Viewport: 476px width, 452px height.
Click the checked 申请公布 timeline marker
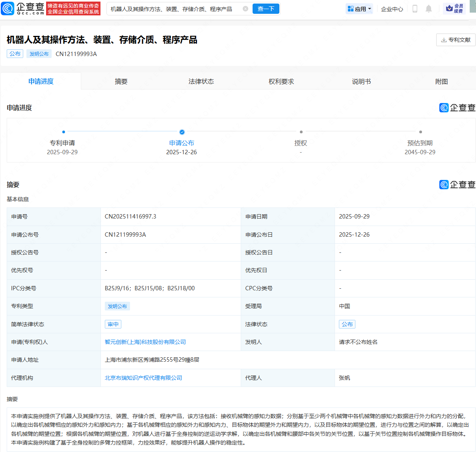tap(182, 132)
